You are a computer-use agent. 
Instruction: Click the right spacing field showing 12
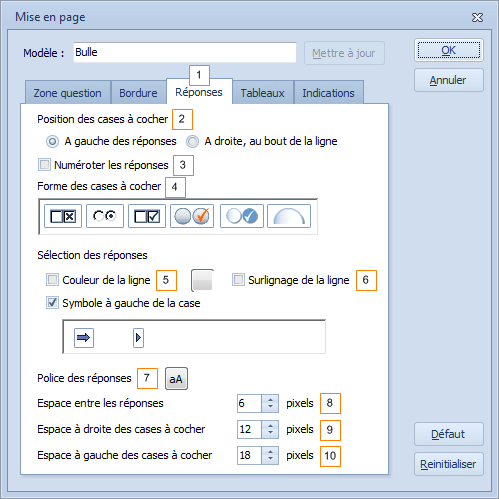pos(249,429)
